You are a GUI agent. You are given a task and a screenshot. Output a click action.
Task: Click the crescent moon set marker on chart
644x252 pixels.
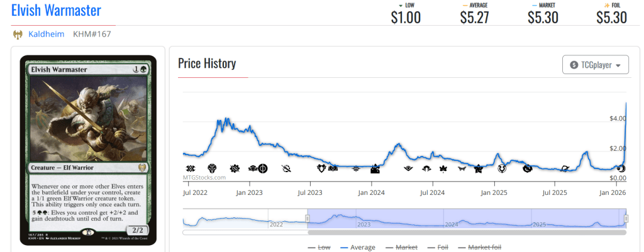click(621, 168)
